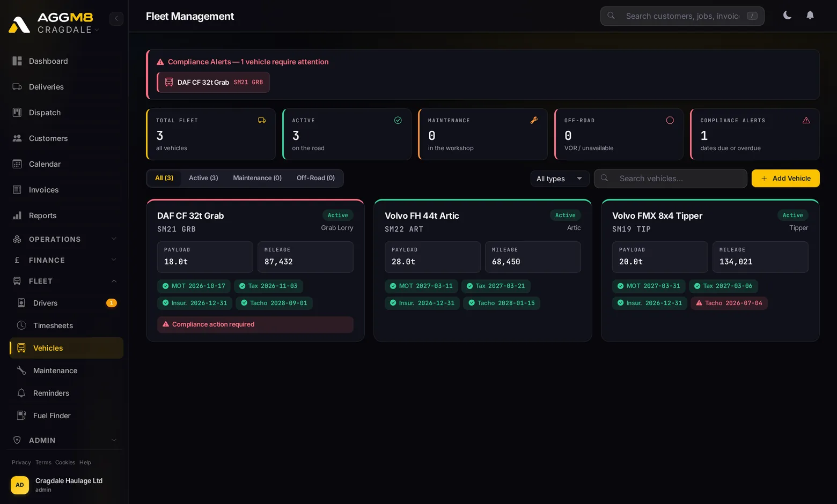Click the Compliance Alerts triangle icon in stats
The image size is (837, 504).
click(x=806, y=121)
